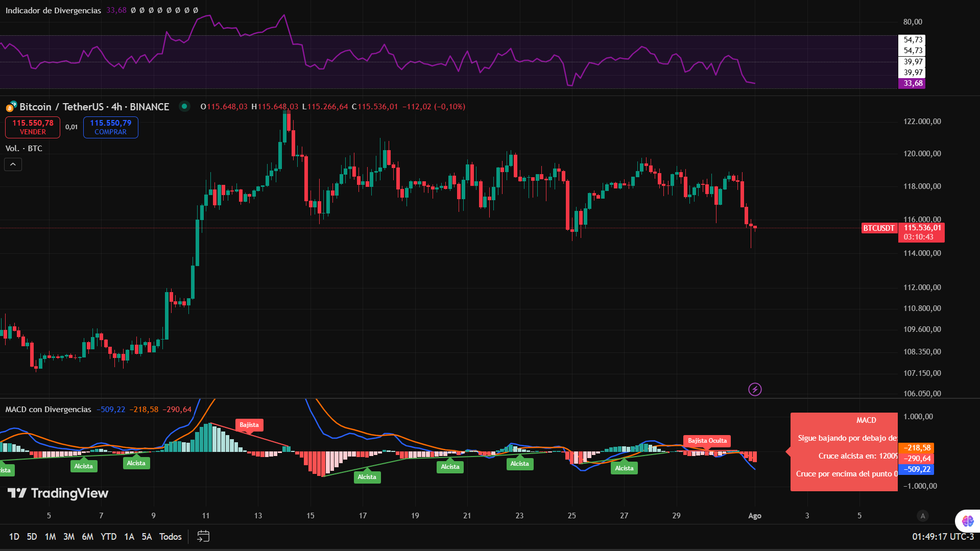The height and width of the screenshot is (551, 980).
Task: Select the 1A time range
Action: click(129, 537)
